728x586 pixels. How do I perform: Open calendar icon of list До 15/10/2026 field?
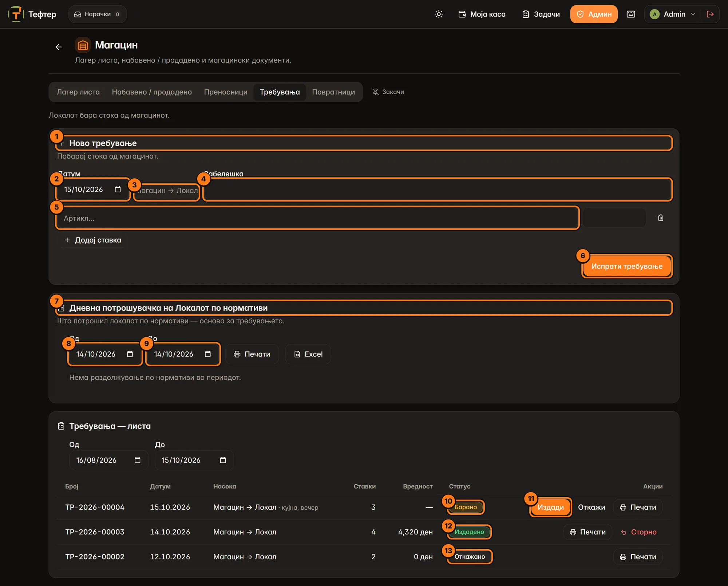223,460
